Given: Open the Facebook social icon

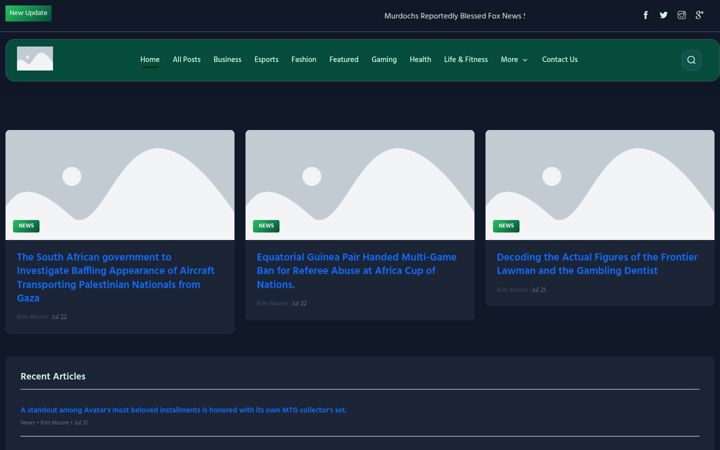Looking at the screenshot, I should [646, 15].
